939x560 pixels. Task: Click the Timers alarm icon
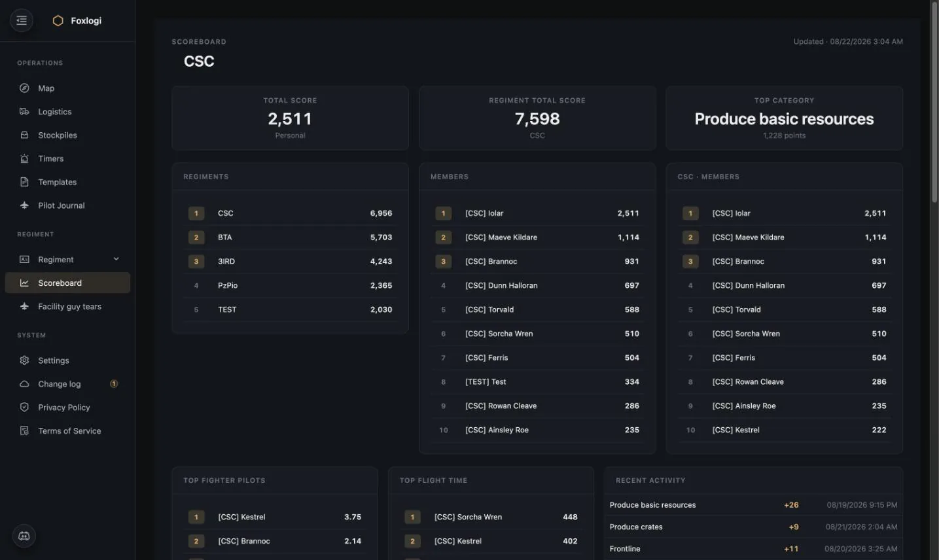[x=24, y=159]
